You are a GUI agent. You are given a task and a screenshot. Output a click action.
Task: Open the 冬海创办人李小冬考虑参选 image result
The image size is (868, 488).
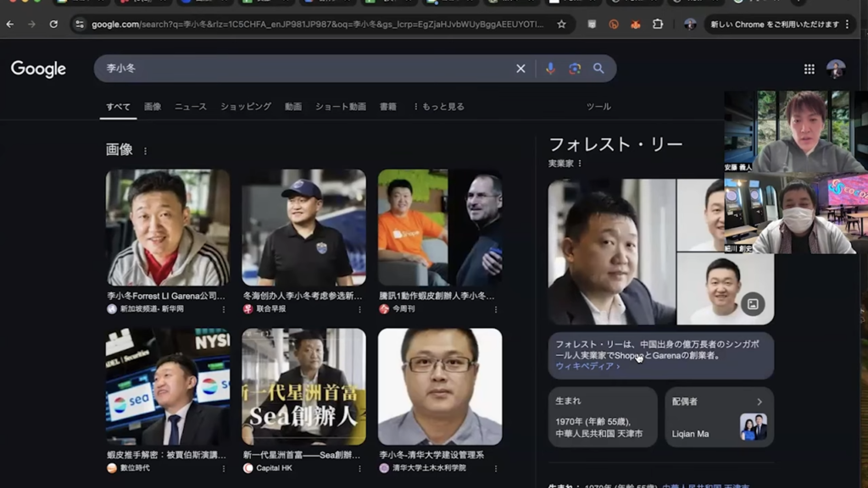click(x=304, y=227)
